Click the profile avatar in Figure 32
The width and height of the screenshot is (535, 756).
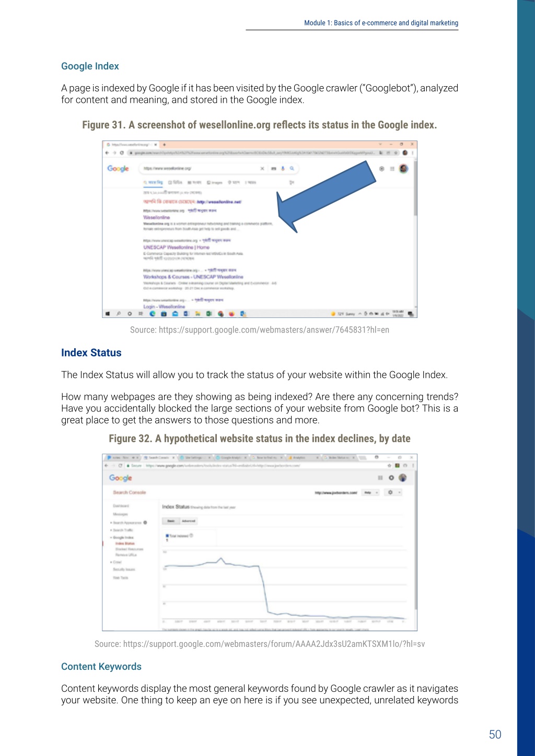pos(403,478)
